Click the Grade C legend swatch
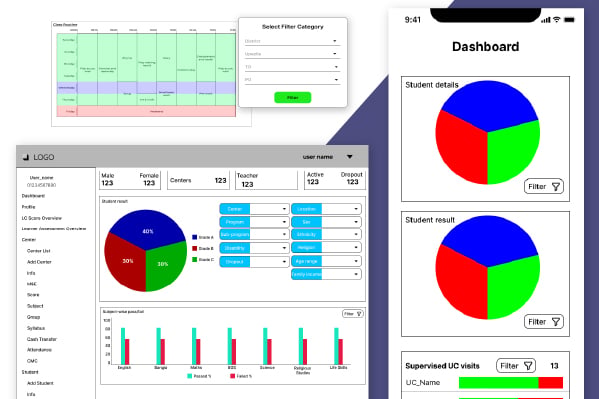The image size is (599, 399). pyautogui.click(x=194, y=260)
